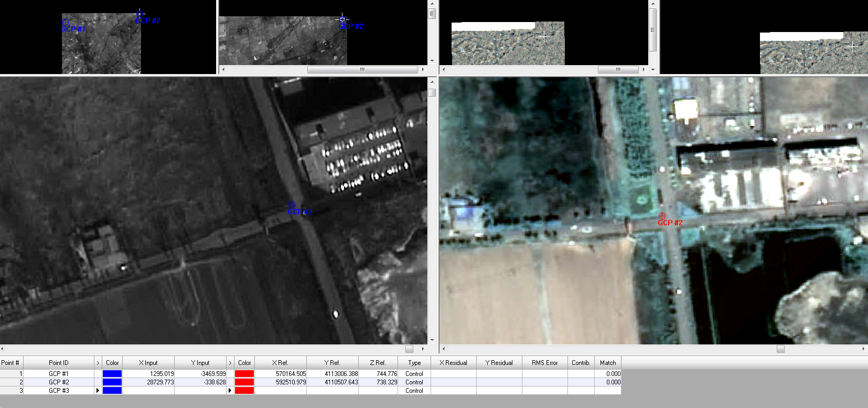Click the GCP #2 crosshair in the second top grayscale view
Viewport: 868px width, 408px height.
(x=342, y=19)
